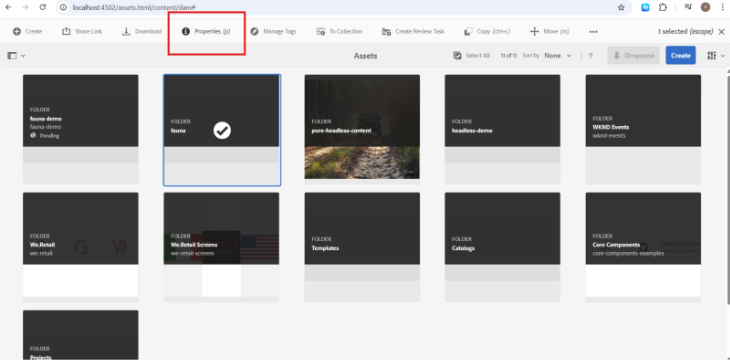Click the To Collection icon

pyautogui.click(x=320, y=32)
